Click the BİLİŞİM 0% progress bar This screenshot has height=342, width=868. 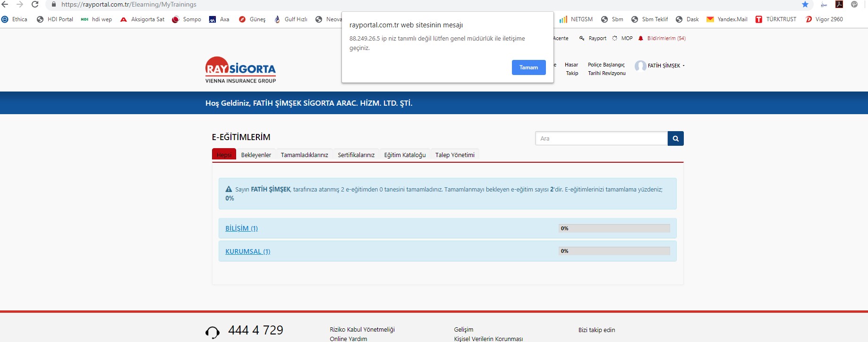tap(614, 228)
